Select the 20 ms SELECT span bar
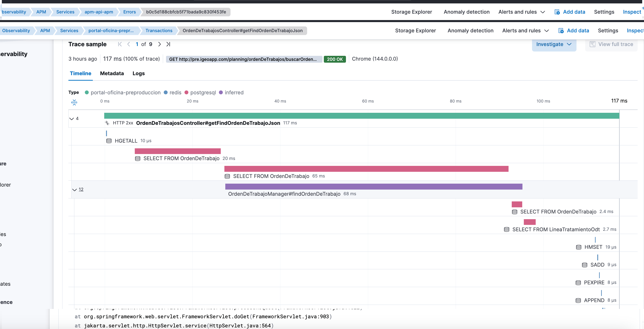 click(177, 151)
